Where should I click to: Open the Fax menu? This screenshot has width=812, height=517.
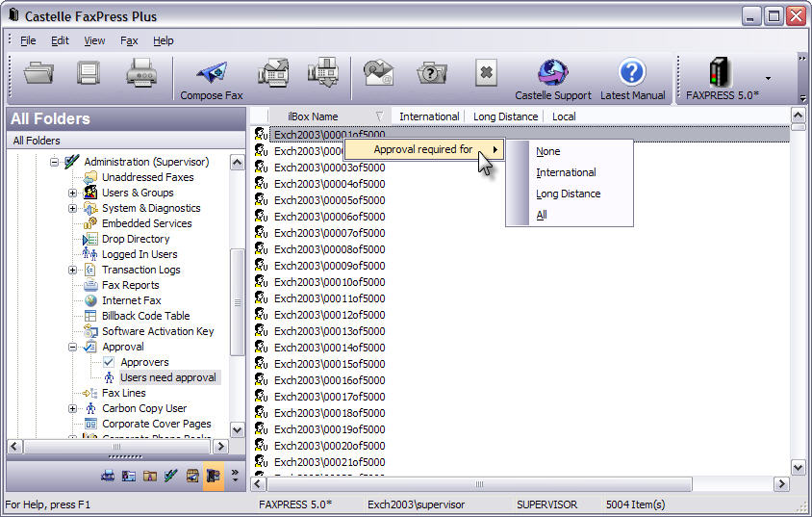click(x=129, y=40)
